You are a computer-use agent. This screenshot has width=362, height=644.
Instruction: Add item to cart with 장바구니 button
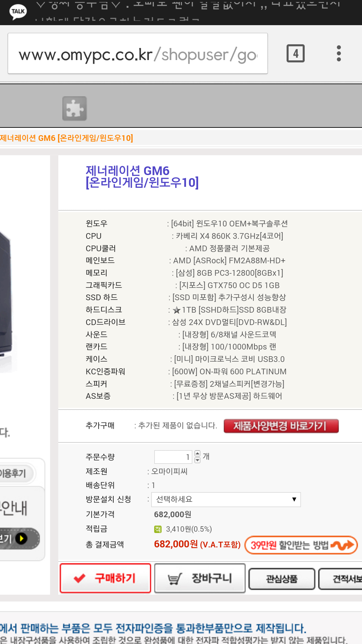(200, 578)
